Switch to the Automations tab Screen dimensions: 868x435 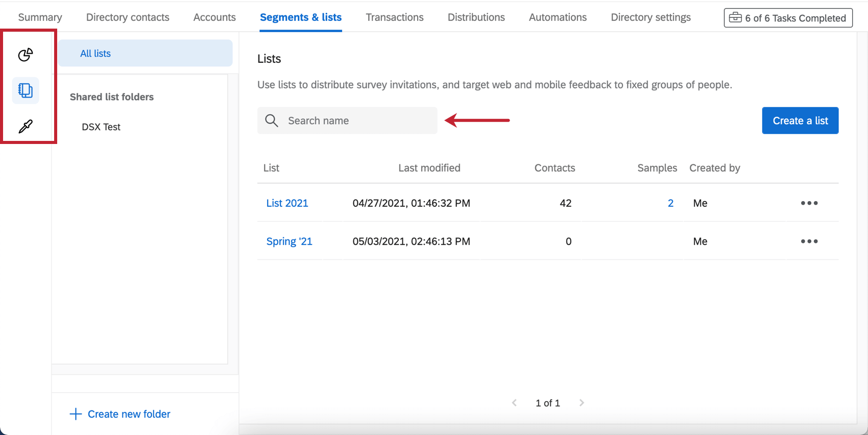coord(558,17)
